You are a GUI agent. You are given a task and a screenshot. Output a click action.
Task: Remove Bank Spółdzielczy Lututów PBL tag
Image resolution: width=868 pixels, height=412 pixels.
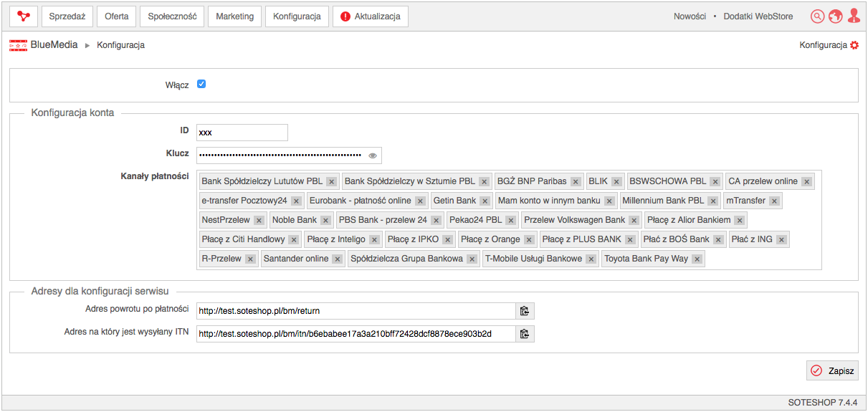pos(331,182)
